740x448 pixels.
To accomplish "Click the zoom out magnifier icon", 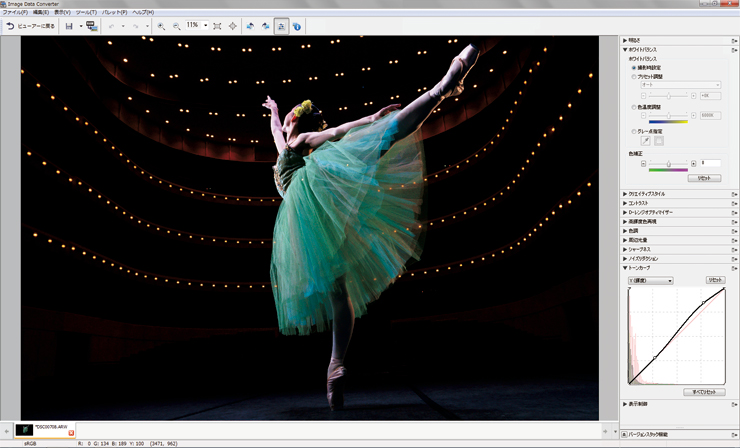I will coord(177,26).
